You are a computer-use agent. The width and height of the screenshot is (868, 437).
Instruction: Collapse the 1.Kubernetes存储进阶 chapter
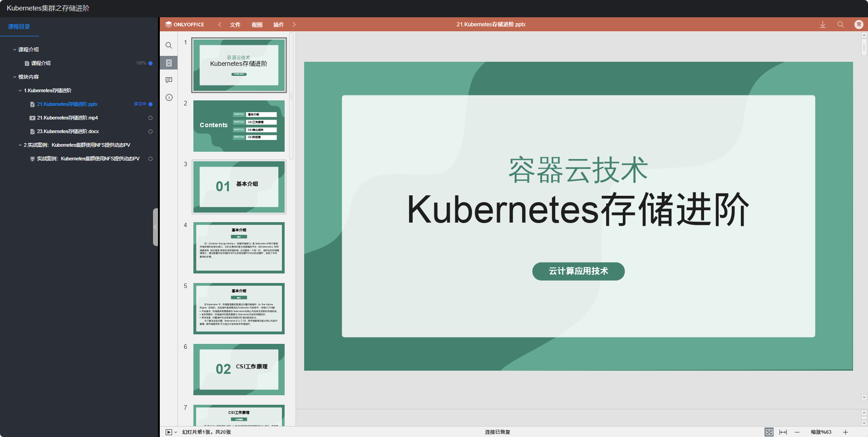click(x=20, y=90)
